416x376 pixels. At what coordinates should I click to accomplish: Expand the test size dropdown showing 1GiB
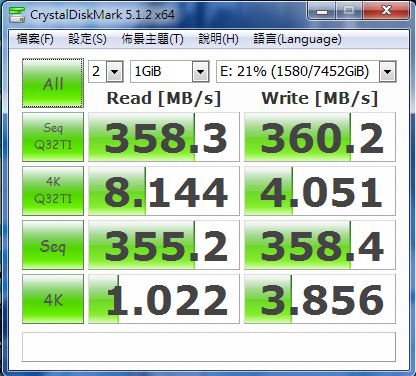coord(200,72)
